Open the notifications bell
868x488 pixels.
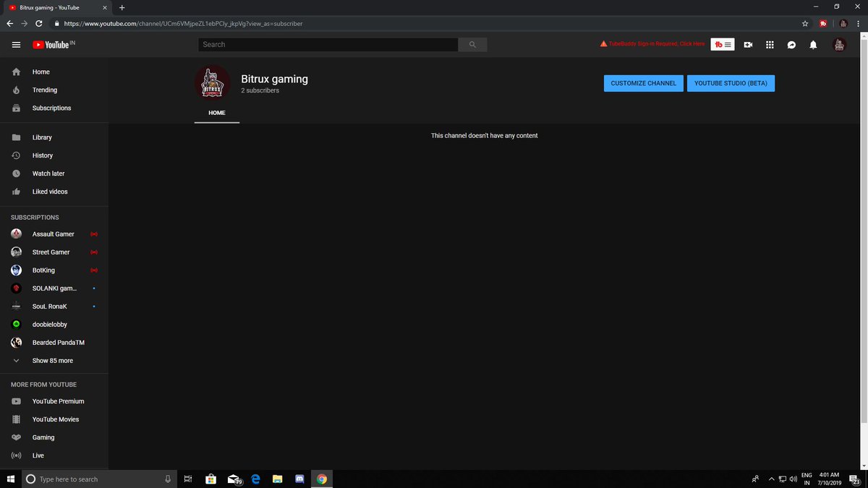(x=813, y=45)
